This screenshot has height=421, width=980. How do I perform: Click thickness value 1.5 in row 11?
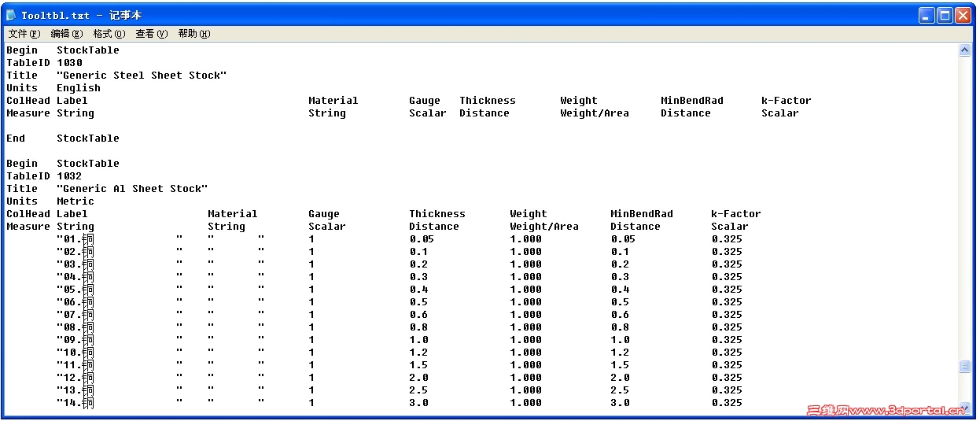point(418,365)
